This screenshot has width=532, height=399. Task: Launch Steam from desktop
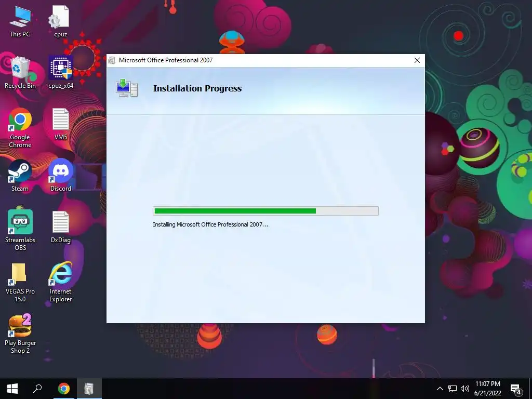click(20, 176)
